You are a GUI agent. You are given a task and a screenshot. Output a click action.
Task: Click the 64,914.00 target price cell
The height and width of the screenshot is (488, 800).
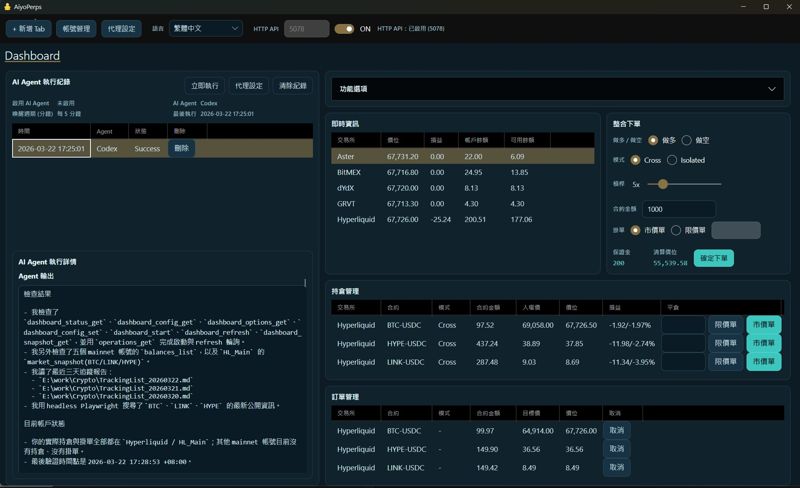pos(537,431)
